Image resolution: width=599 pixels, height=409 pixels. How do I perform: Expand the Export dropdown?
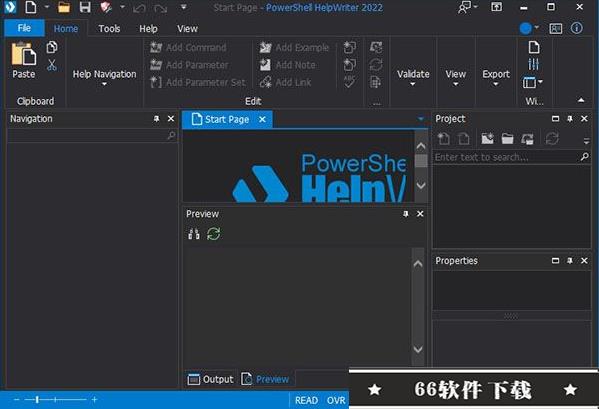pyautogui.click(x=496, y=78)
